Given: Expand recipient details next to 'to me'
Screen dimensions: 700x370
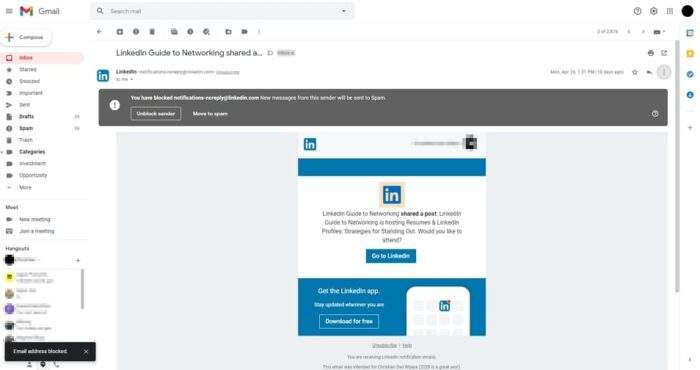Looking at the screenshot, I should pyautogui.click(x=131, y=79).
